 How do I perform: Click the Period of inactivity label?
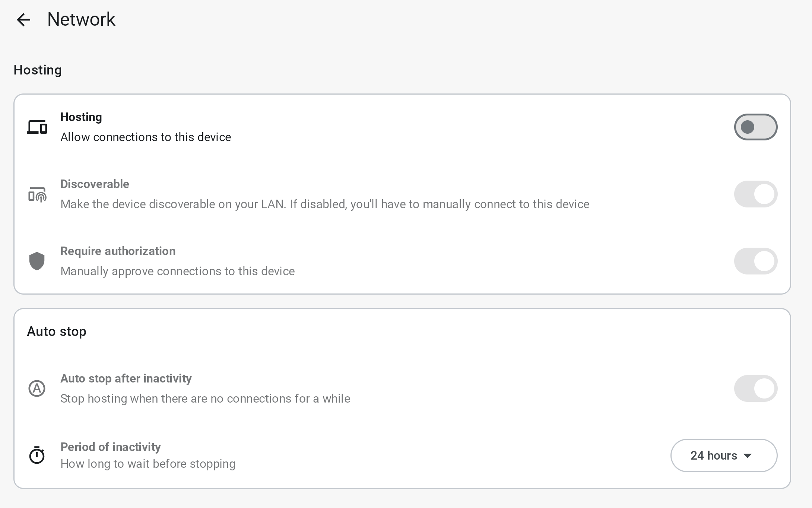[x=111, y=447]
